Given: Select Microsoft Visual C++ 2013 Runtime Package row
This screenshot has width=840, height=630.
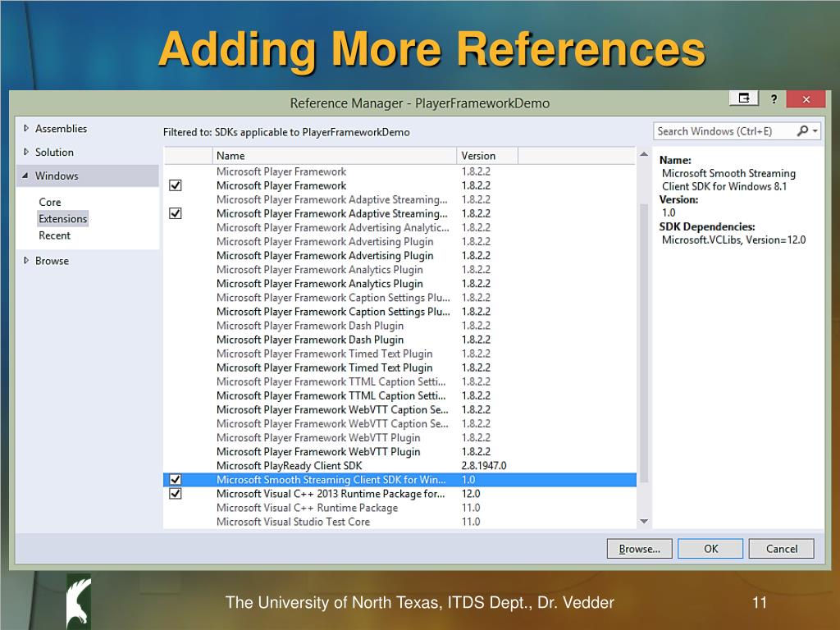Looking at the screenshot, I should click(399, 493).
